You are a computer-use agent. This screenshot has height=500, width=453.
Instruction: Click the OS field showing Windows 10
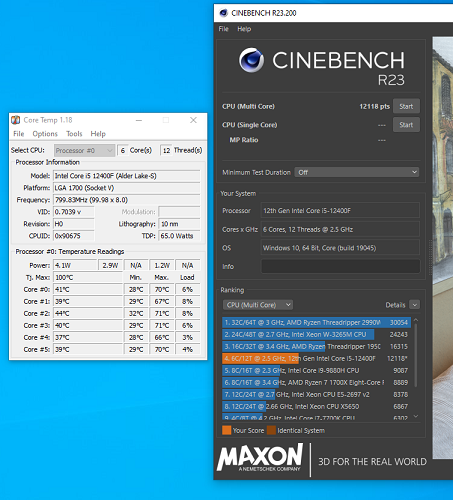[x=340, y=248]
